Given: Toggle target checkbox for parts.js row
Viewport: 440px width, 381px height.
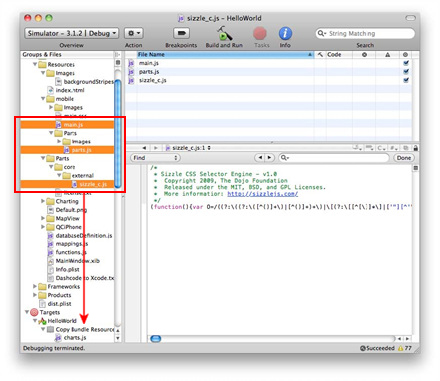Looking at the screenshot, I should [x=406, y=71].
